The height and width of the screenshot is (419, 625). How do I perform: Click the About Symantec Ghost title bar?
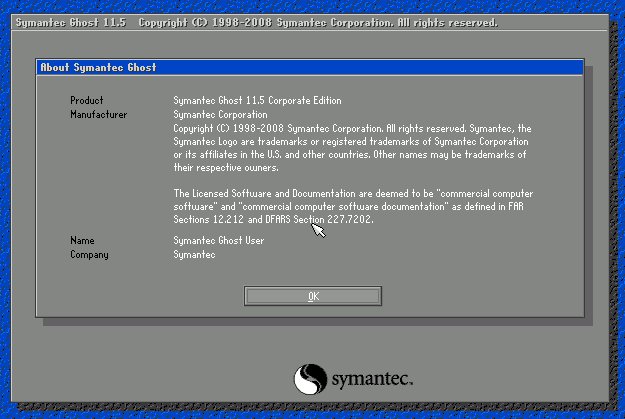[x=310, y=67]
